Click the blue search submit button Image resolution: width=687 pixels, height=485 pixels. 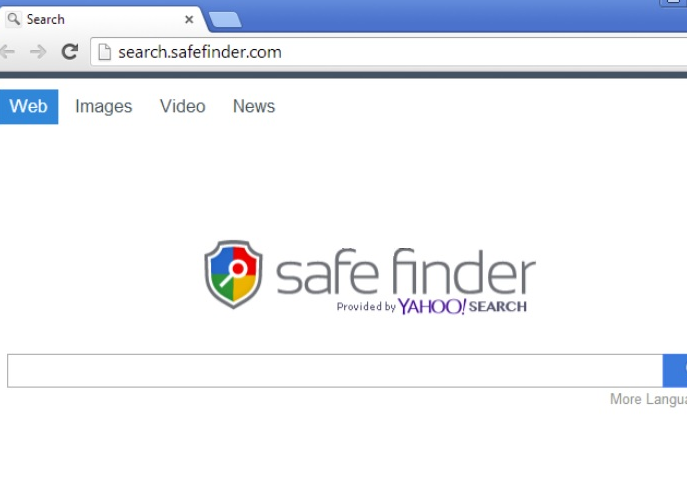675,371
